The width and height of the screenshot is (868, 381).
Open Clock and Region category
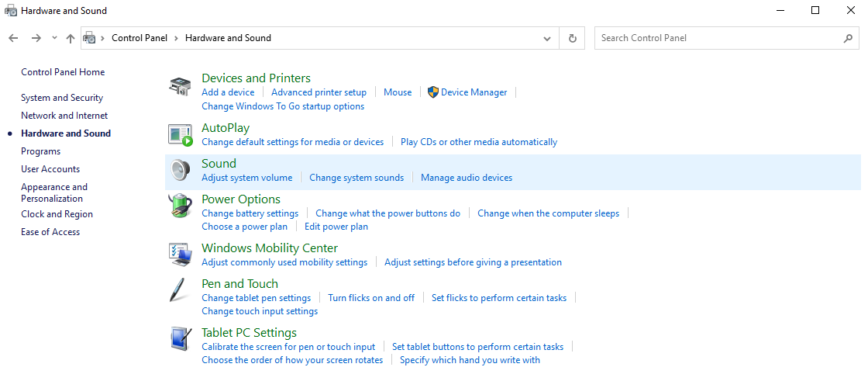click(x=57, y=214)
